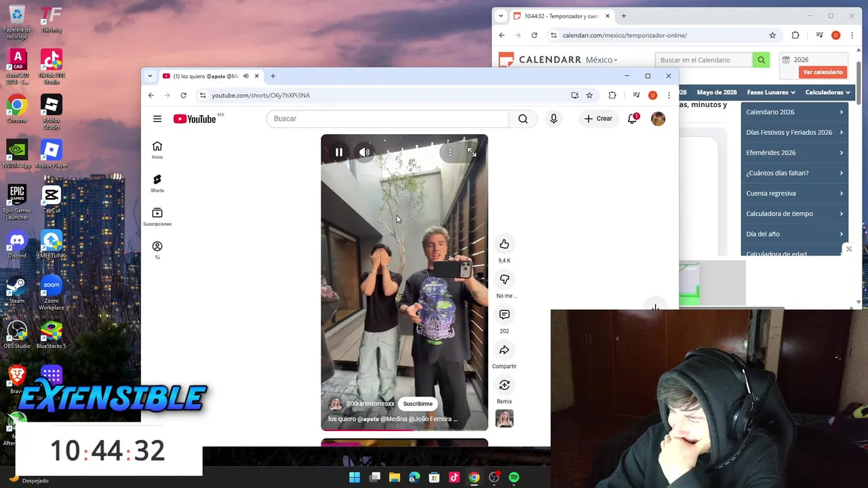Select Cuenta regresiva menu entry

(x=794, y=193)
